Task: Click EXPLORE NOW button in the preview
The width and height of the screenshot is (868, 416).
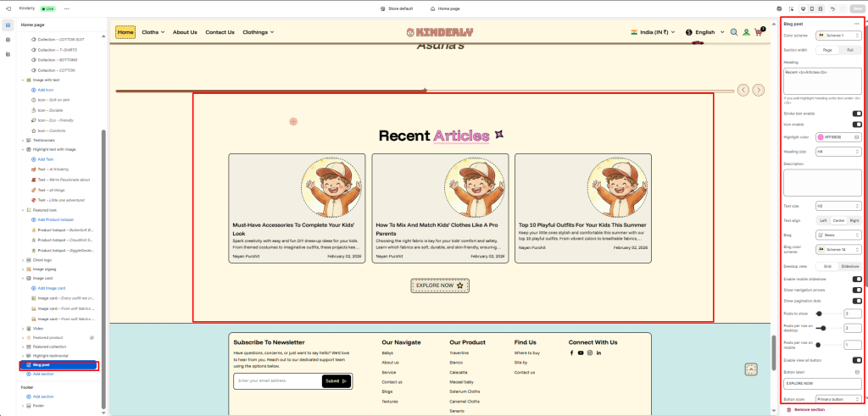Action: (439, 286)
